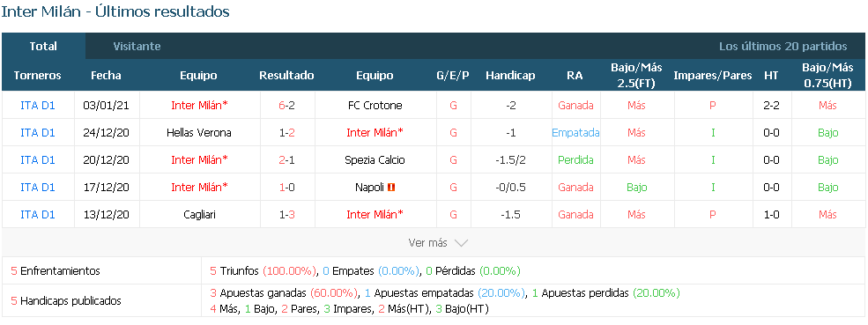The image size is (868, 325).
Task: Click ITA D1 league in 13/12/20 row
Action: pos(38,215)
